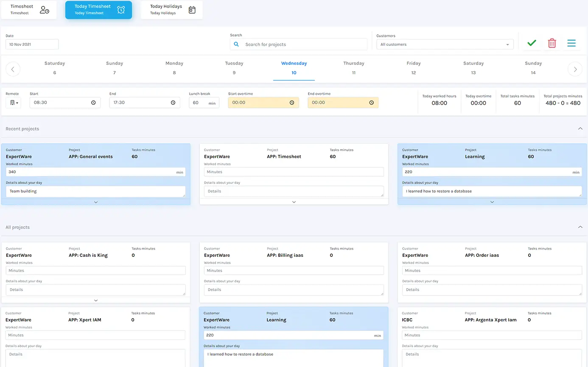Click the APP: Order iaas project name
This screenshot has height=367, width=588.
482,256
